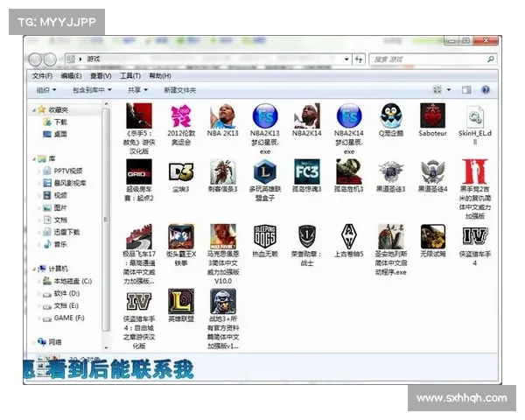Open the 包含到库中 dropdown
Viewport: 525px width, 420px height.
pyautogui.click(x=92, y=90)
